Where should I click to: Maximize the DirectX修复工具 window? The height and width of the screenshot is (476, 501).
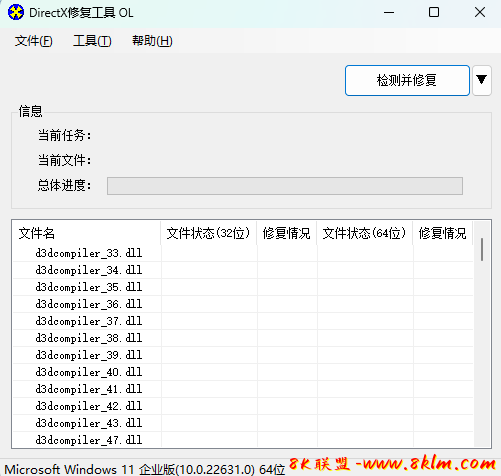(434, 13)
